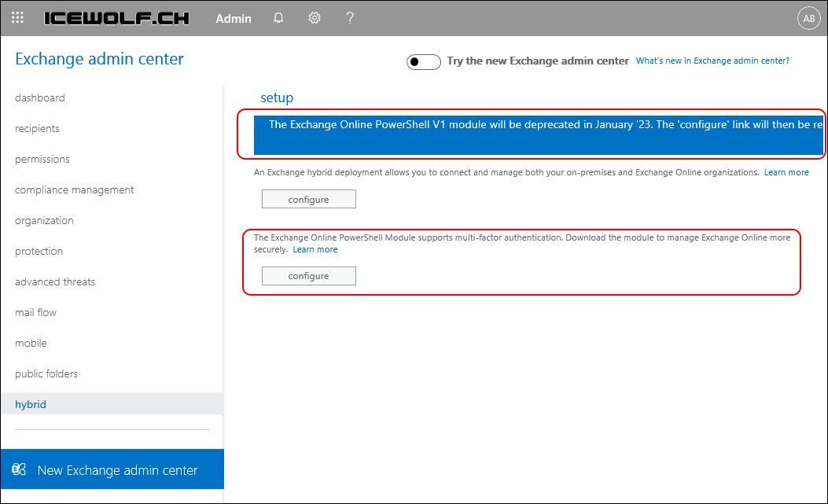Click the setup tab heading
The image size is (828, 504).
coord(277,97)
